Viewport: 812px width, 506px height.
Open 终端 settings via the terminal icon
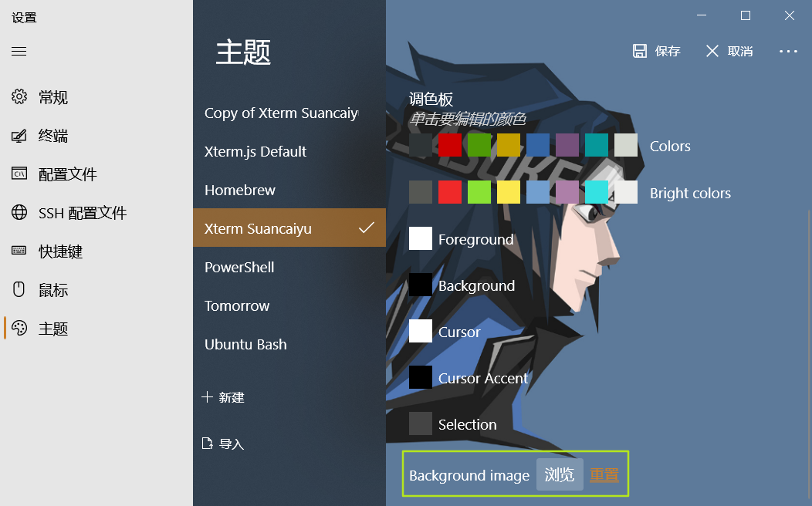pyautogui.click(x=19, y=136)
